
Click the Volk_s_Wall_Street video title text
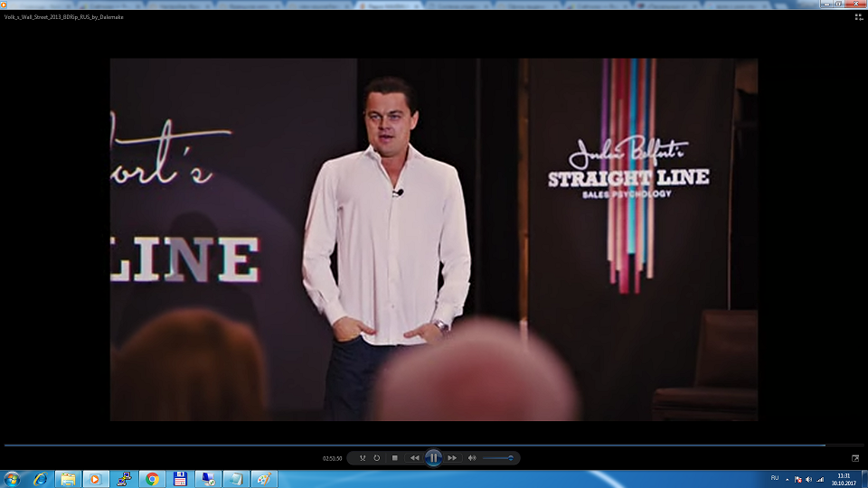coord(63,17)
